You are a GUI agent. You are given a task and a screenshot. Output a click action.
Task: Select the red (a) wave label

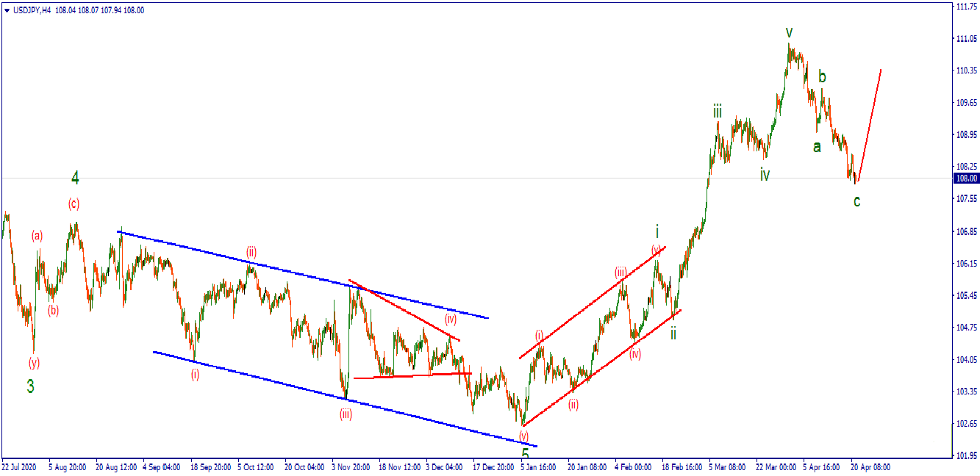point(37,236)
